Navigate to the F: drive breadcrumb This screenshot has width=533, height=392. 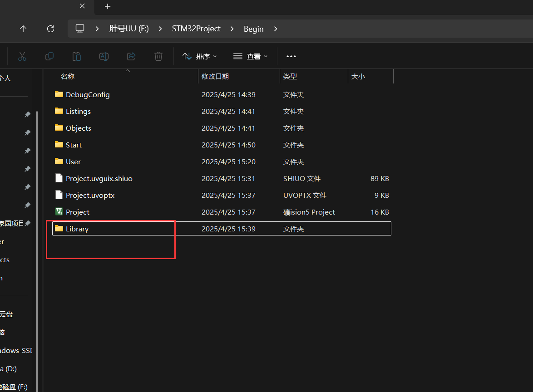click(x=129, y=29)
